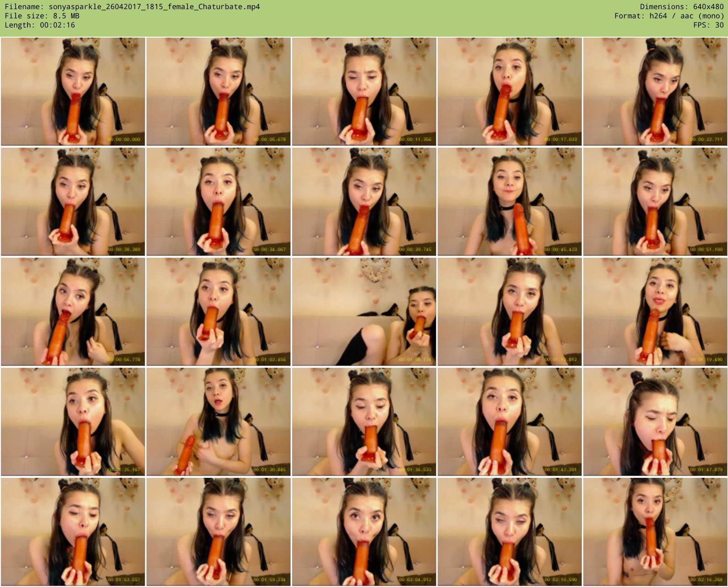Choose the frame stamped 00:01:47.879
The width and height of the screenshot is (728, 587).
click(x=655, y=422)
